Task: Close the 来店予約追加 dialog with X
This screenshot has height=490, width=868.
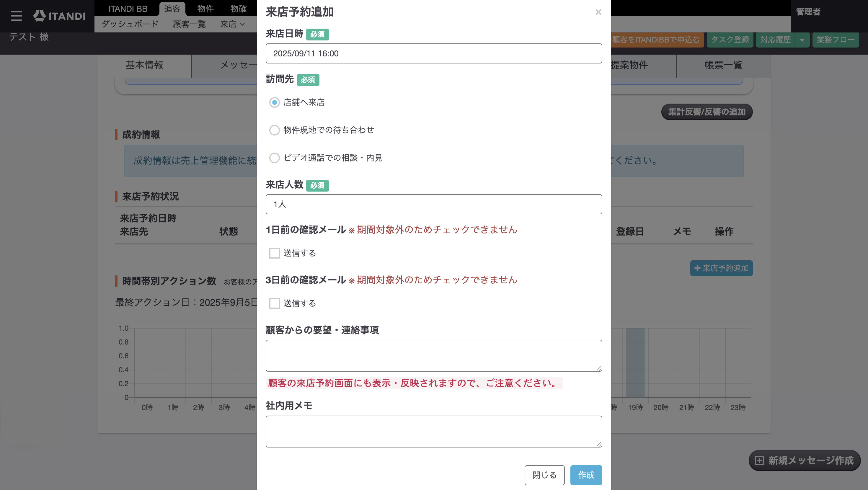Action: coord(598,12)
